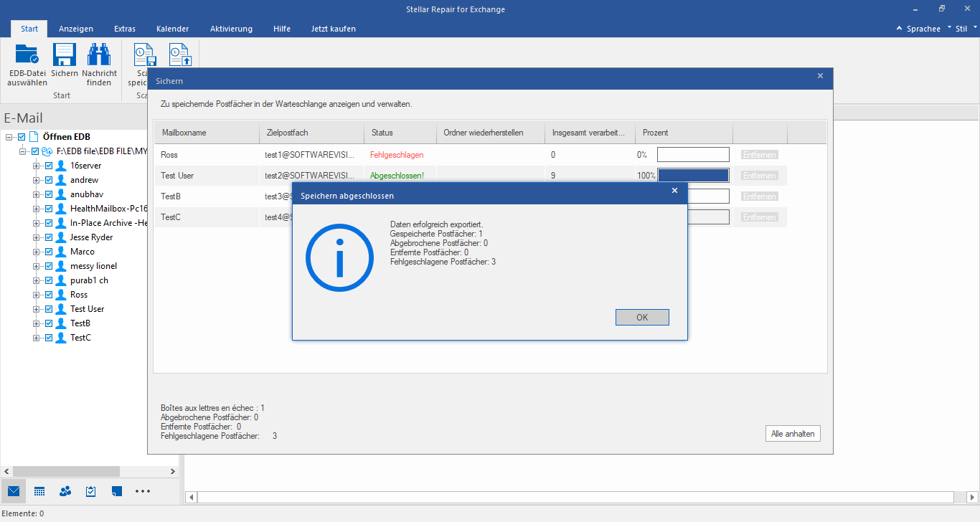Image resolution: width=980 pixels, height=522 pixels.
Task: Click the Test User progress bar
Action: click(x=693, y=176)
